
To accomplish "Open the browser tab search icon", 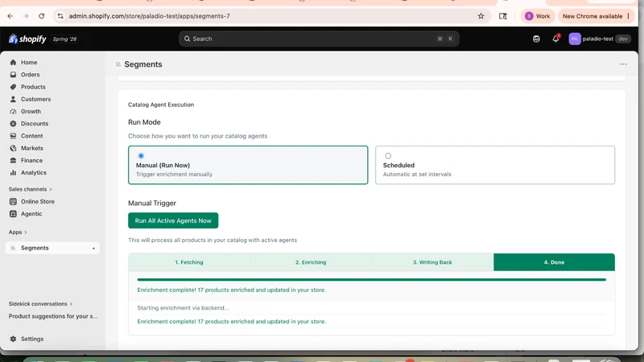I will [502, 16].
